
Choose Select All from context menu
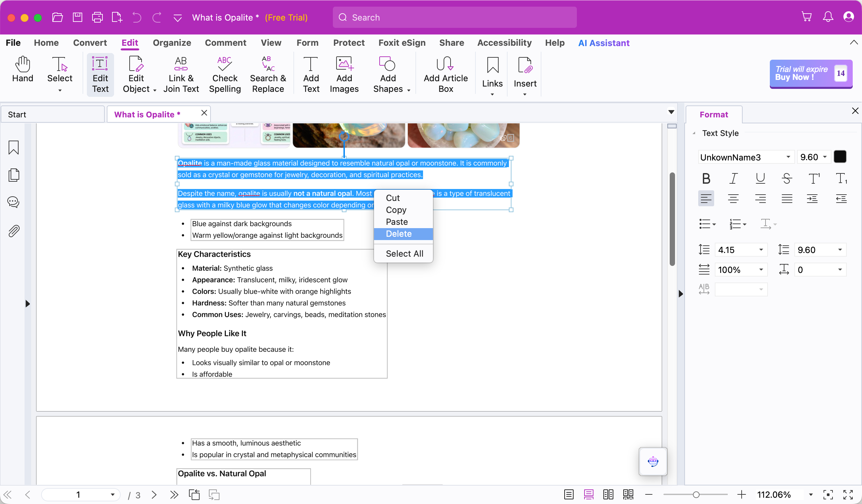[403, 254]
